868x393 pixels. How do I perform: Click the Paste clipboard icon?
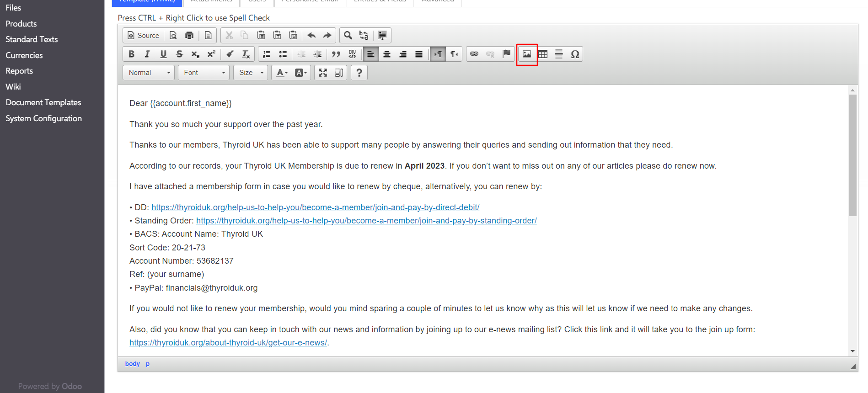coord(261,35)
